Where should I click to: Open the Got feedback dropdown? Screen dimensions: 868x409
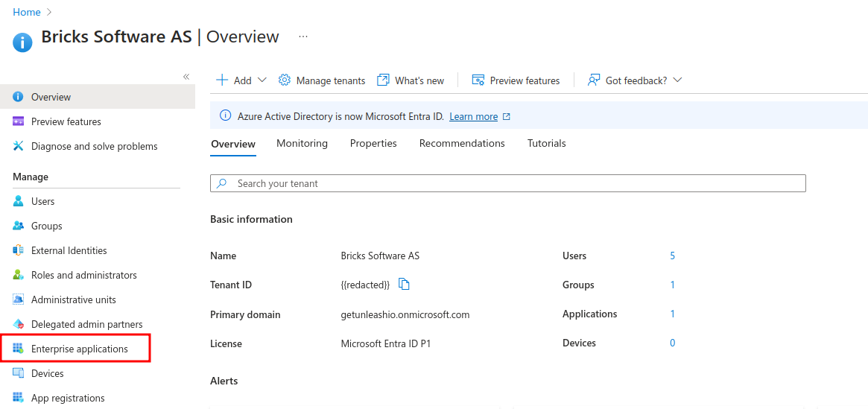[677, 80]
